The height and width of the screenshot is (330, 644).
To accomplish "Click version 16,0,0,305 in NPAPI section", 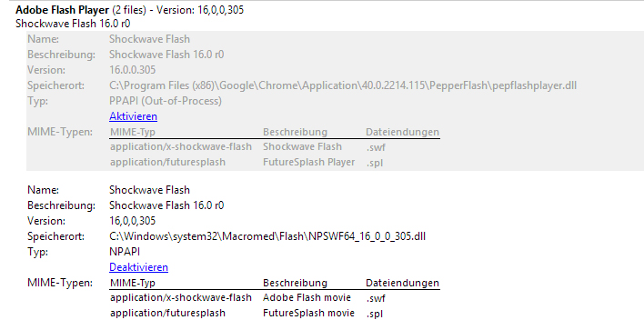I will coord(132,221).
